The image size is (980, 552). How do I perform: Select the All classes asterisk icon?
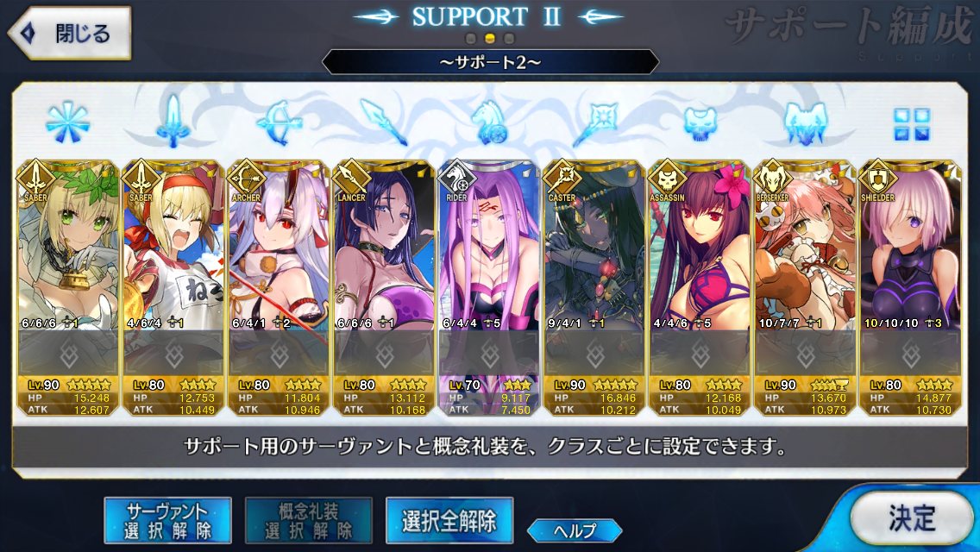(67, 122)
